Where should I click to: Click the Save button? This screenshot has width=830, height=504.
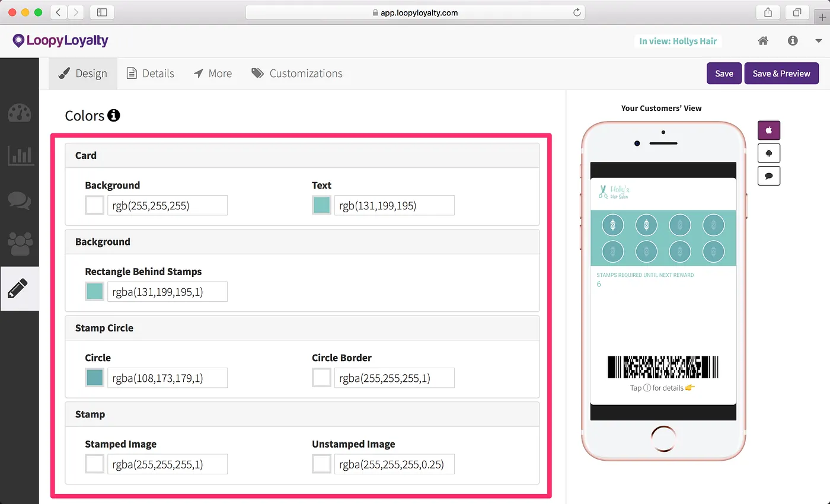[724, 74]
